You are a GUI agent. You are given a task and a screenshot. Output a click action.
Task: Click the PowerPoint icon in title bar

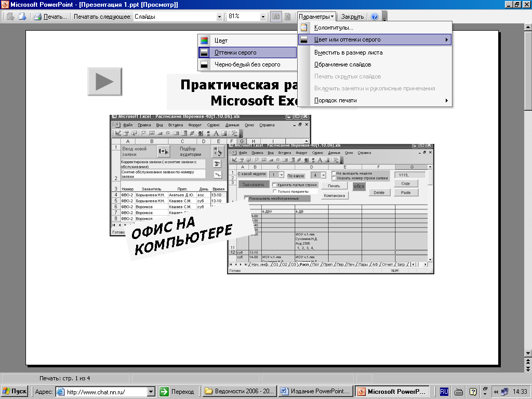click(5, 4)
